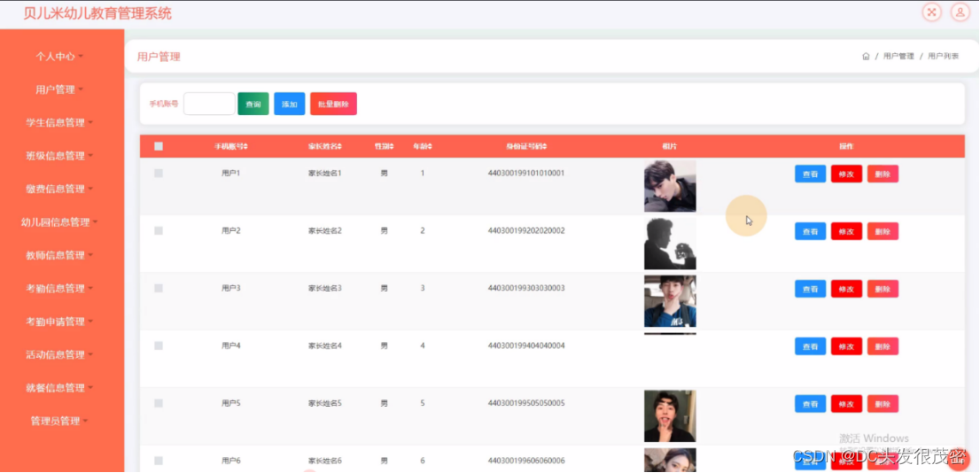Click 查看 for row 用户1
This screenshot has height=473, width=980.
810,174
